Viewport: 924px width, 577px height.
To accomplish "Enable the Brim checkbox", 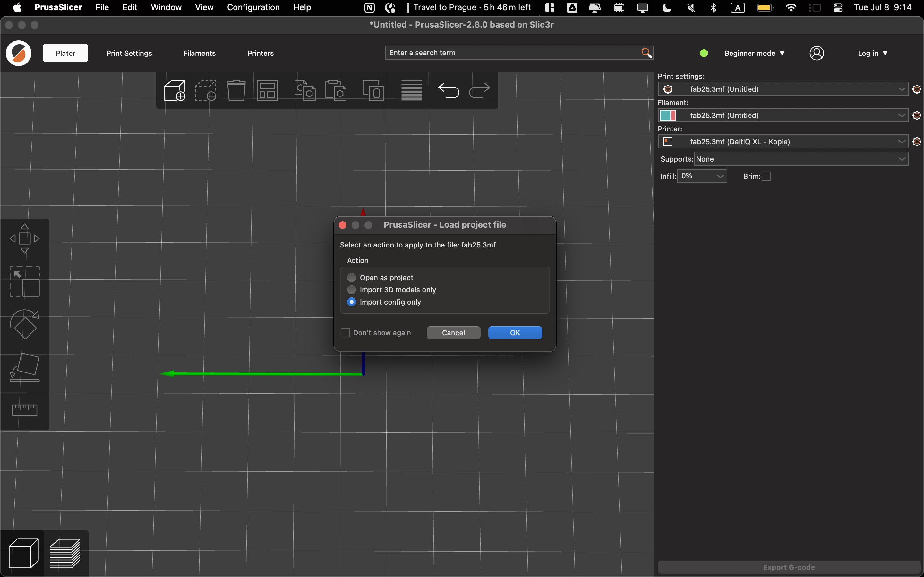I will point(766,176).
